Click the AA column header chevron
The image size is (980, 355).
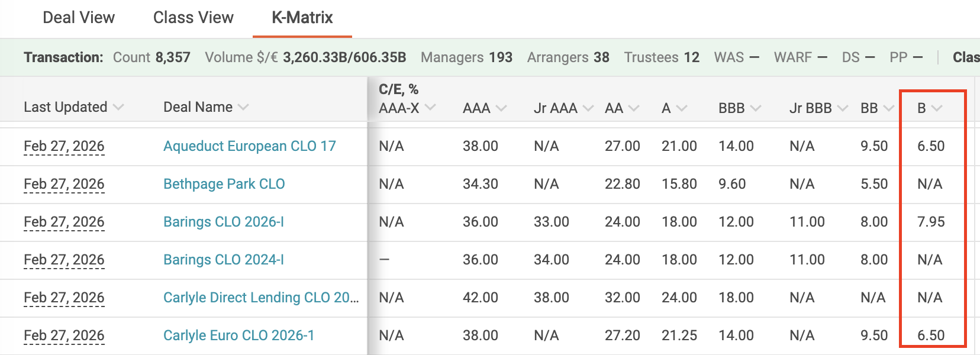point(634,108)
